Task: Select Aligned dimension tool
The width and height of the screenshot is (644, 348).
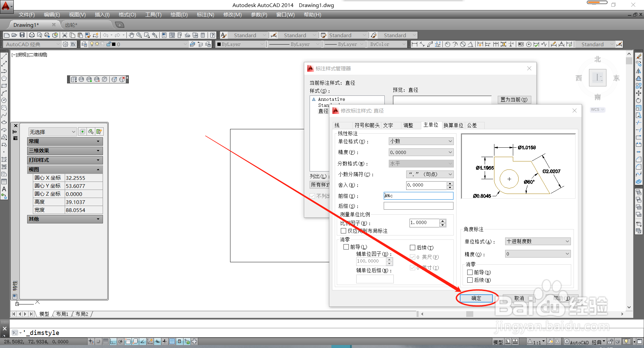Action: point(422,44)
